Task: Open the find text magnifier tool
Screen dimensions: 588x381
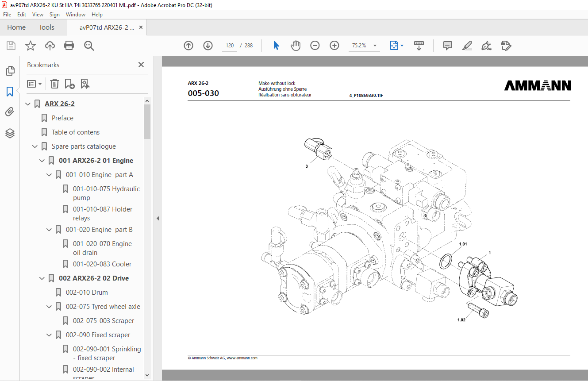Action: click(89, 46)
